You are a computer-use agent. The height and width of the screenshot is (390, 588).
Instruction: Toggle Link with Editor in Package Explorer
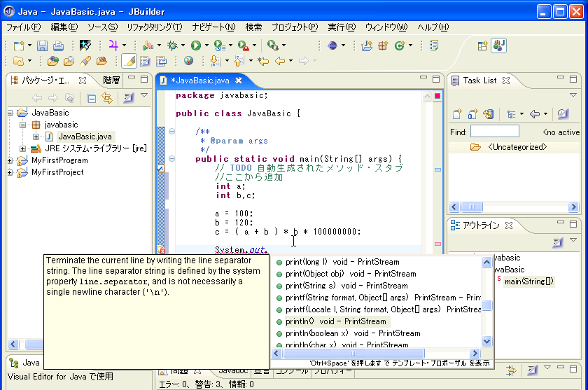pyautogui.click(x=107, y=98)
